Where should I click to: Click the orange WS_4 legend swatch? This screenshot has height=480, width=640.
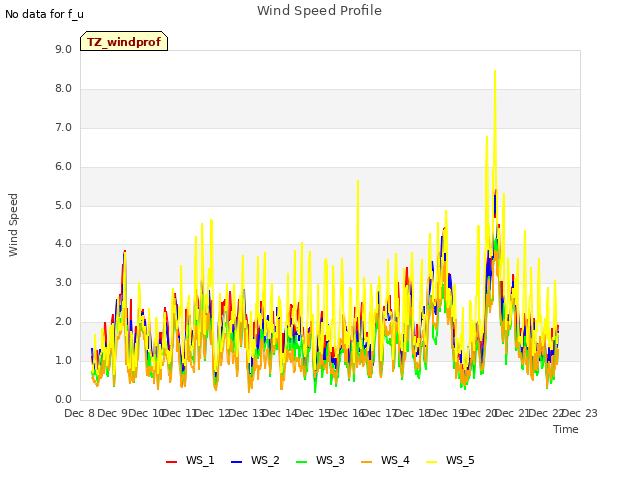(367, 462)
